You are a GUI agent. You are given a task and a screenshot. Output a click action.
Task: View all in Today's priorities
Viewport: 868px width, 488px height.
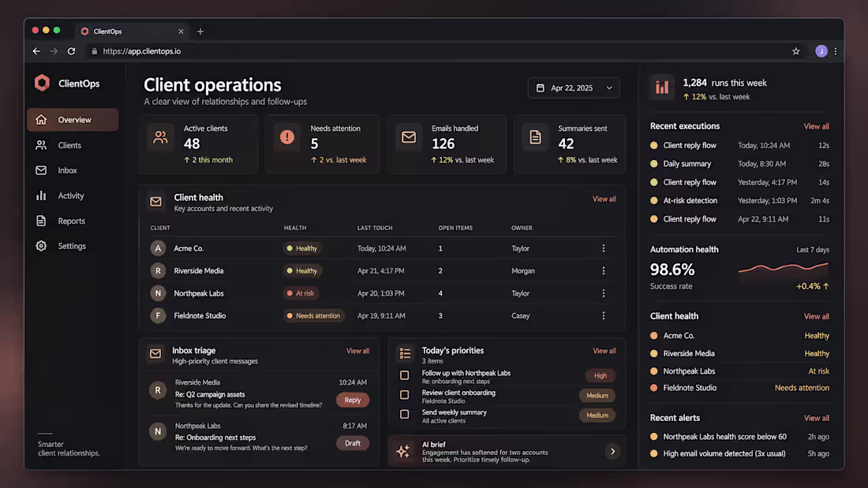click(x=604, y=351)
